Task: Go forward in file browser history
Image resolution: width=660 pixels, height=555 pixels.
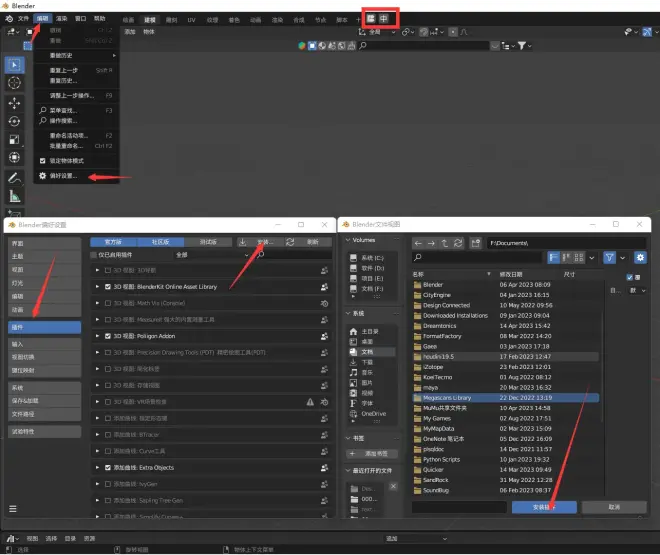Action: (x=431, y=243)
